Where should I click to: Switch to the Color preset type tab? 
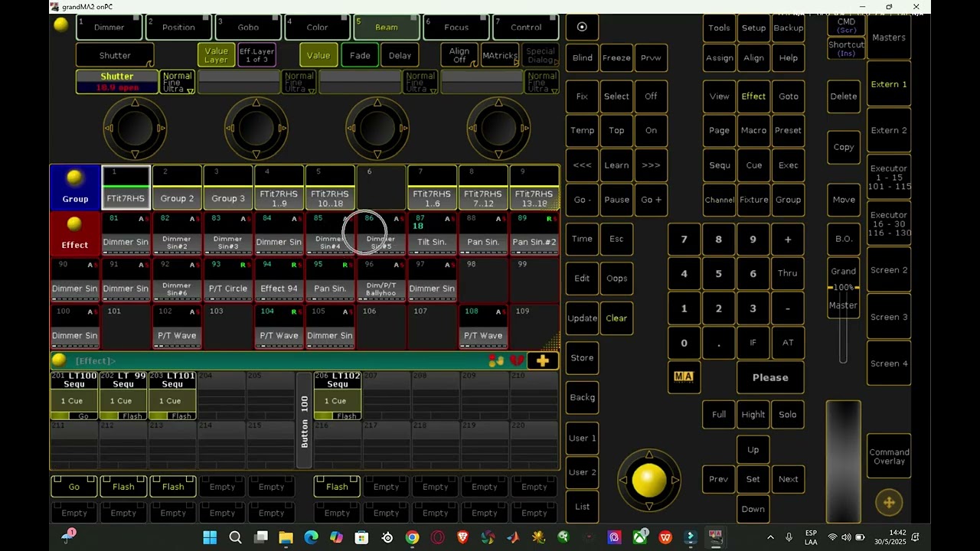317,27
